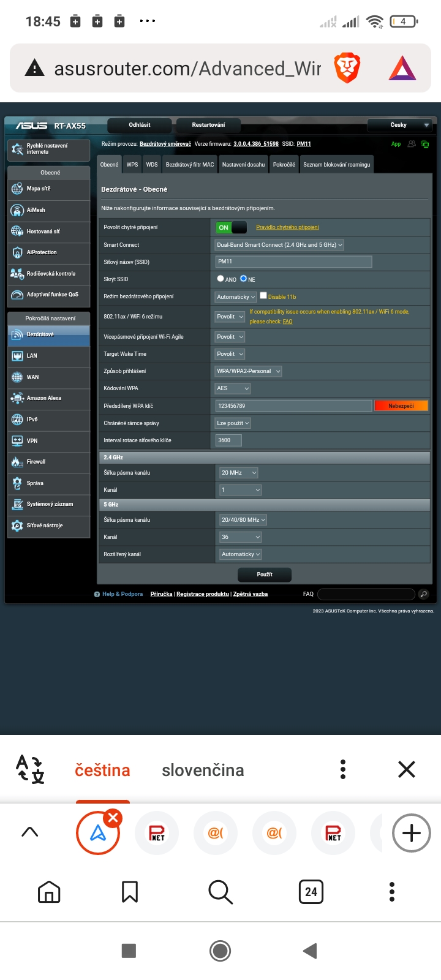Open Hostovaná síť guest network
441x980 pixels.
pos(49,232)
